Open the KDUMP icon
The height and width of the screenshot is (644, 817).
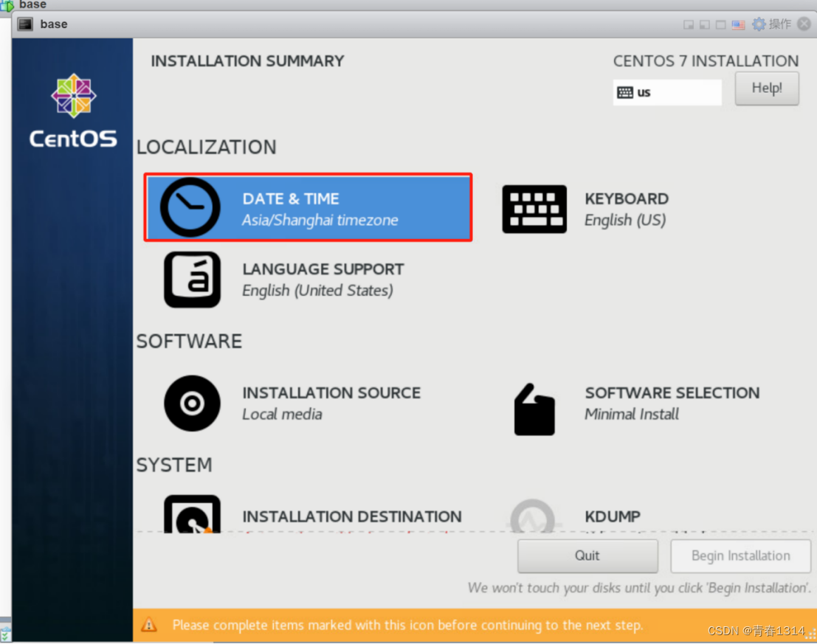533,516
